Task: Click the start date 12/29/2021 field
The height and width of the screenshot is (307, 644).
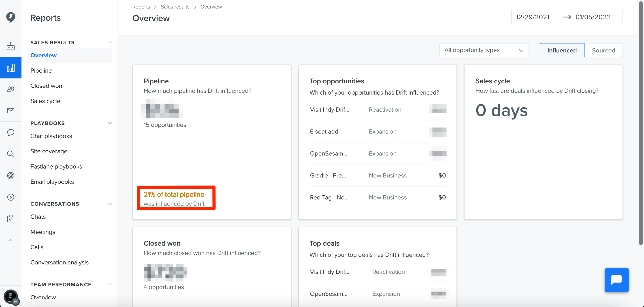Action: pyautogui.click(x=533, y=17)
